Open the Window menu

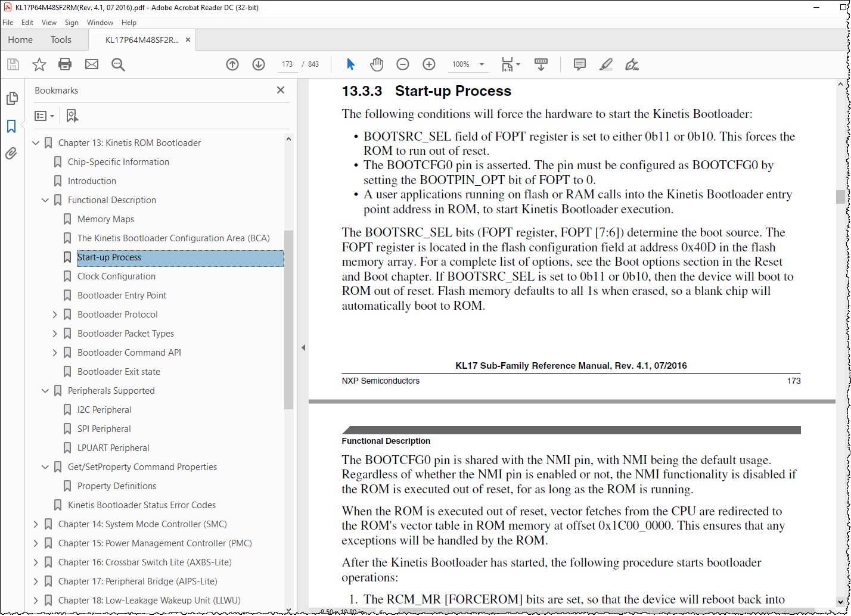pos(100,23)
